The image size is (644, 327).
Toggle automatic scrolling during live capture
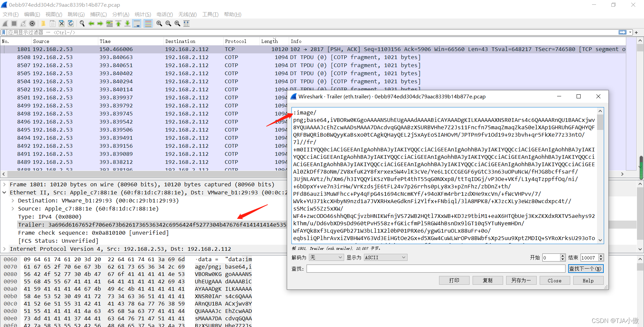click(137, 24)
